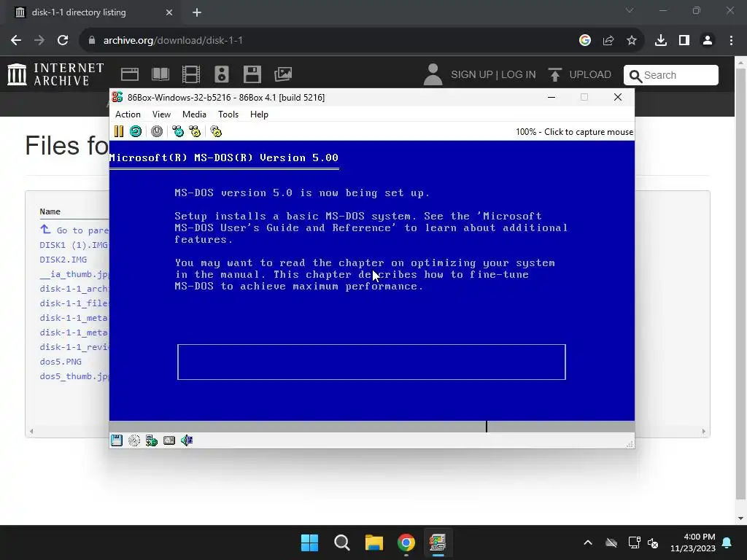
Task: Click the hard disk status bar icon
Action: tap(169, 440)
